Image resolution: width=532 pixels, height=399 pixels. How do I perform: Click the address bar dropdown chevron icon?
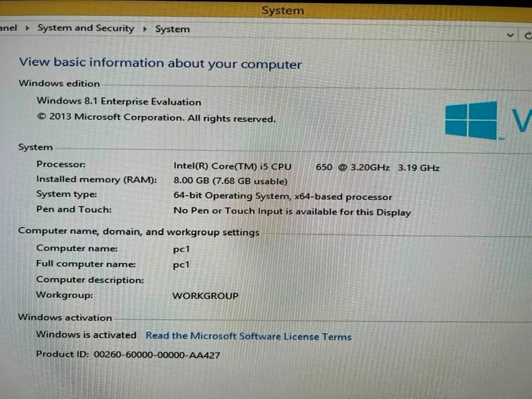pos(510,34)
